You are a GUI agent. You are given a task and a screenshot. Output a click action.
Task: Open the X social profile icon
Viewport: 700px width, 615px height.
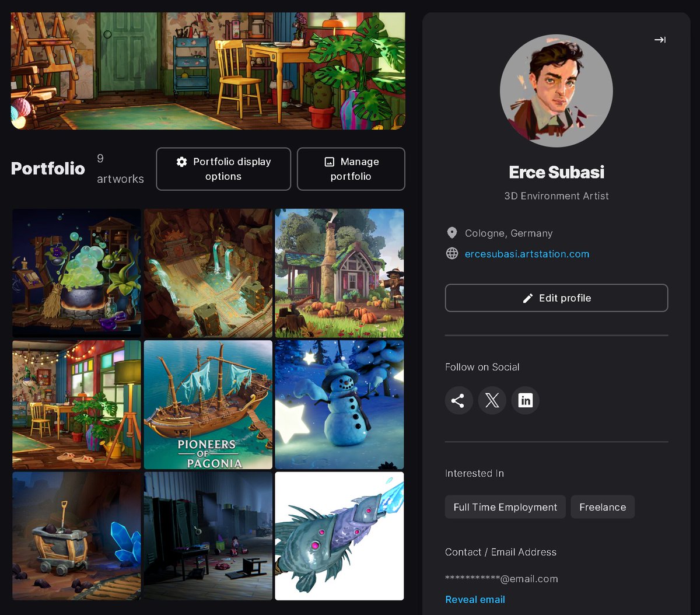coord(492,401)
